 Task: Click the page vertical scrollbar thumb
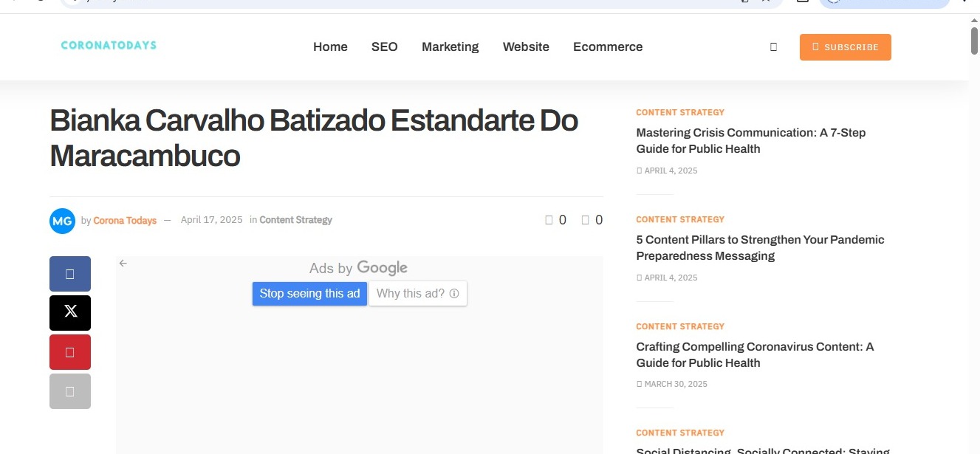click(x=974, y=40)
